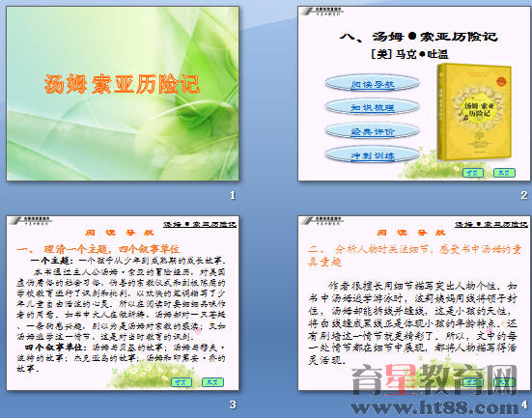
Task: Click the striped logo on slide 2
Action: click(322, 12)
